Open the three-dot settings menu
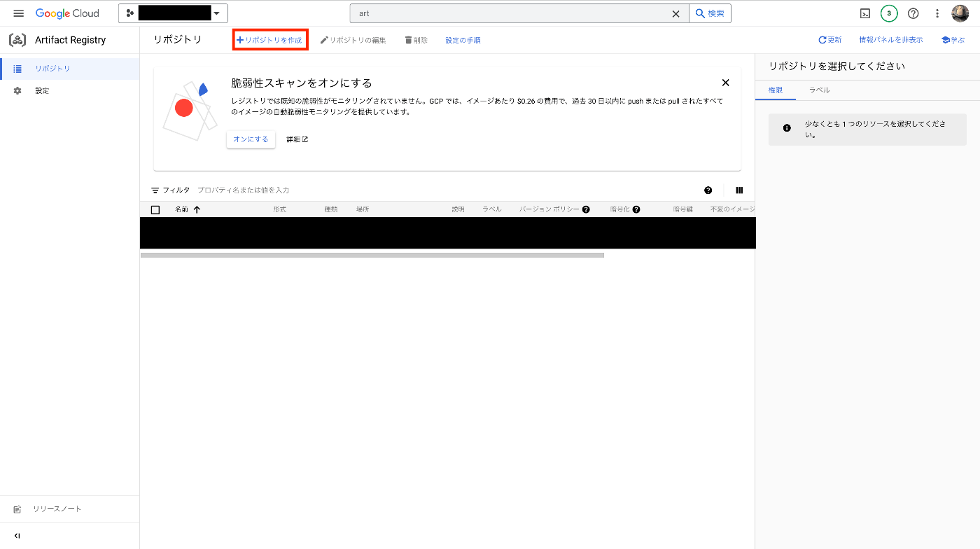Image resolution: width=980 pixels, height=549 pixels. [937, 13]
